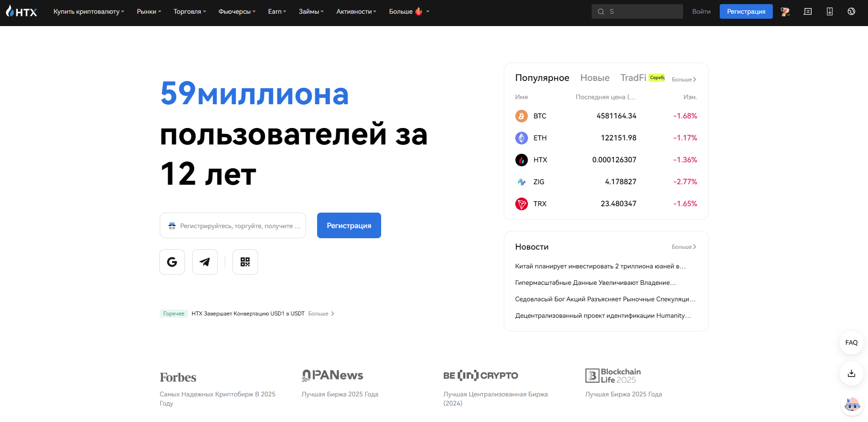Screen dimensions: 868x422
Task: Click the HTX logo
Action: pyautogui.click(x=22, y=11)
